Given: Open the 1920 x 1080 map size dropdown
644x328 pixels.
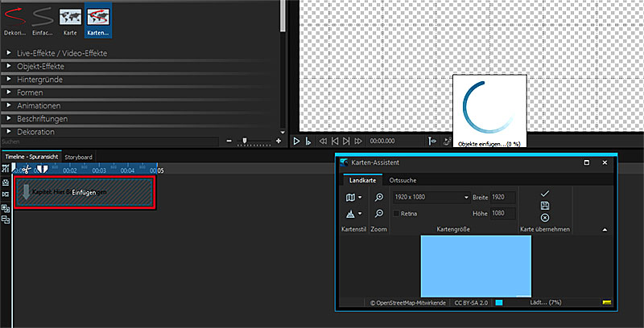Looking at the screenshot, I should tap(430, 197).
